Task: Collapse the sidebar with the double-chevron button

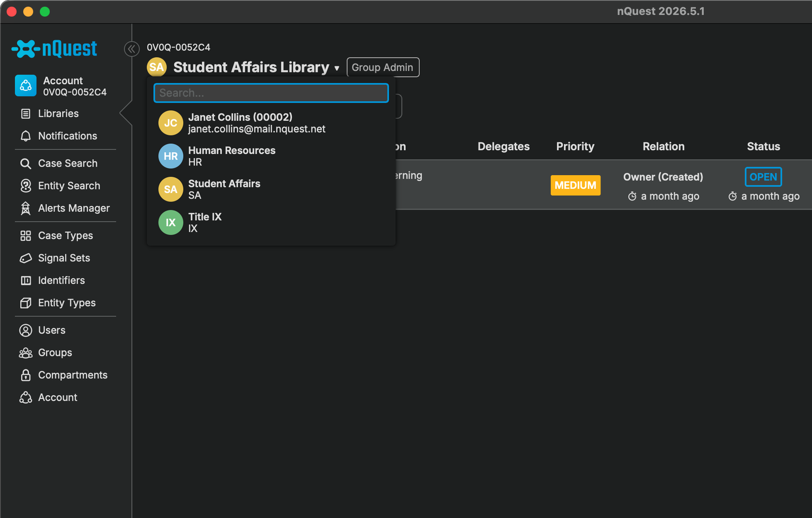Action: click(131, 49)
